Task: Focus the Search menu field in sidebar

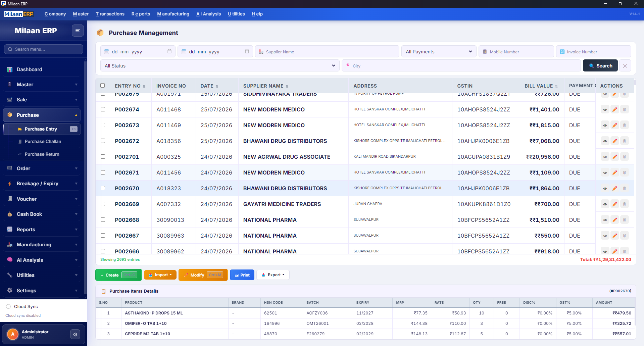Action: pyautogui.click(x=44, y=49)
